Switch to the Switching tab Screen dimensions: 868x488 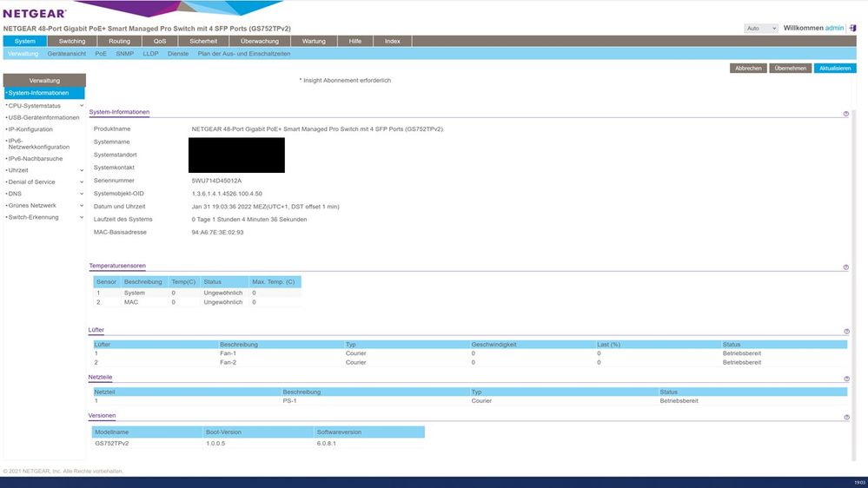(72, 41)
